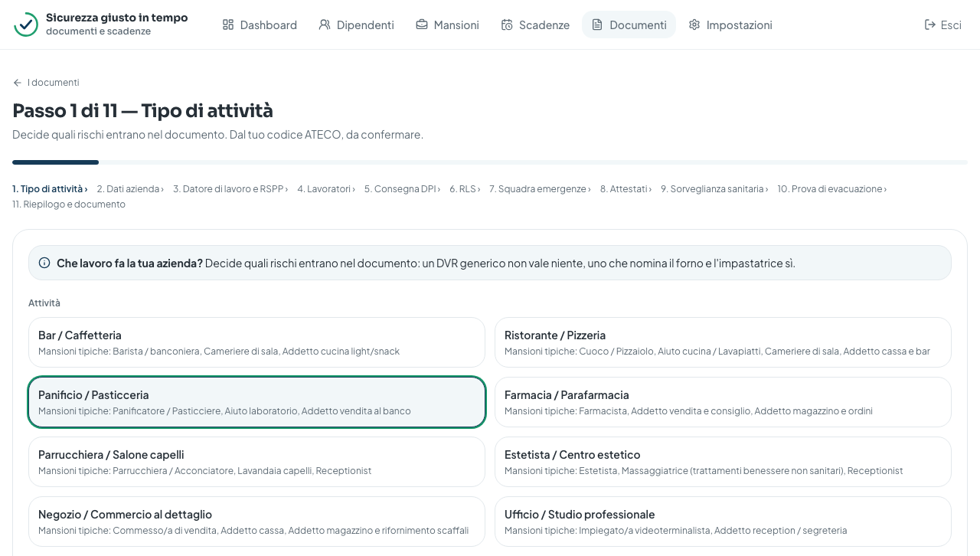
Task: Click the Sicurezza giusto in tempo title
Action: (x=116, y=18)
